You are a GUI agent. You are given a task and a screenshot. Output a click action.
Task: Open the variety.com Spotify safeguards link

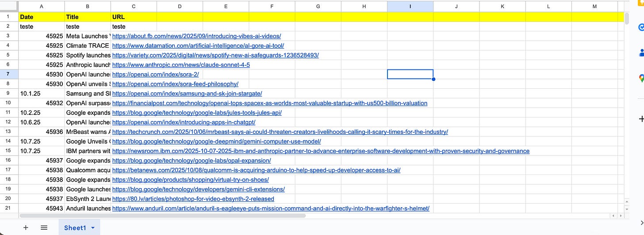[x=215, y=55]
